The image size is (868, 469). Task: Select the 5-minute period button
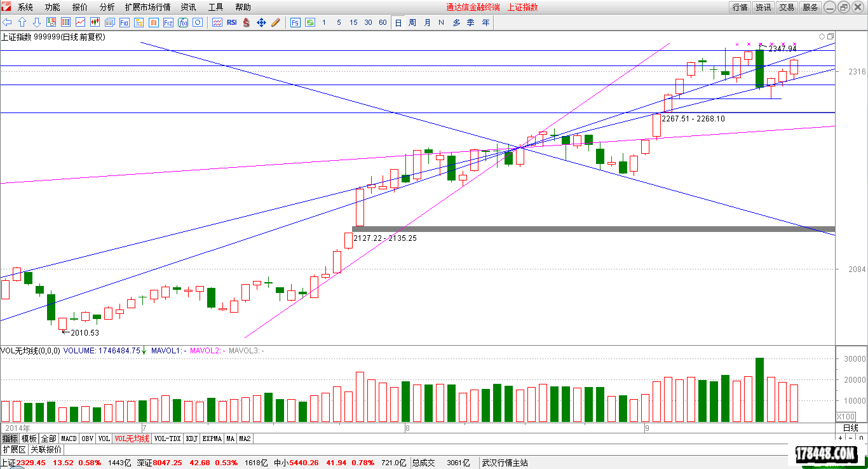[x=339, y=22]
